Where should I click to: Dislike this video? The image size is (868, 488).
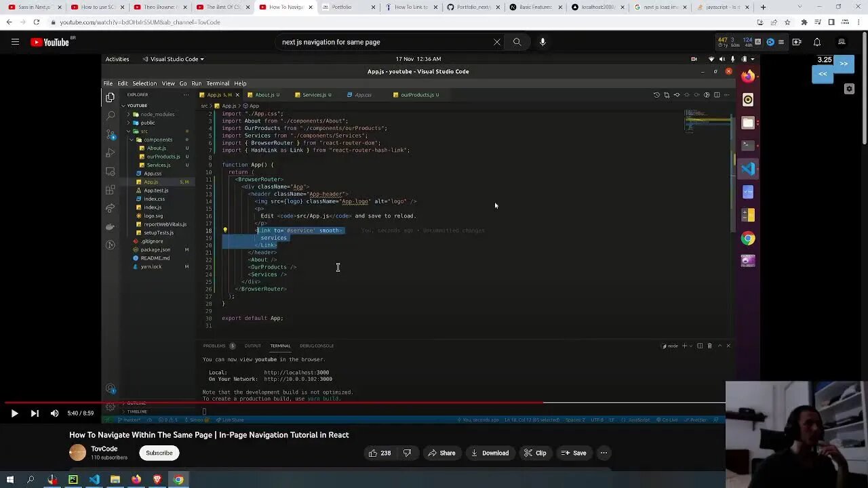coord(408,453)
